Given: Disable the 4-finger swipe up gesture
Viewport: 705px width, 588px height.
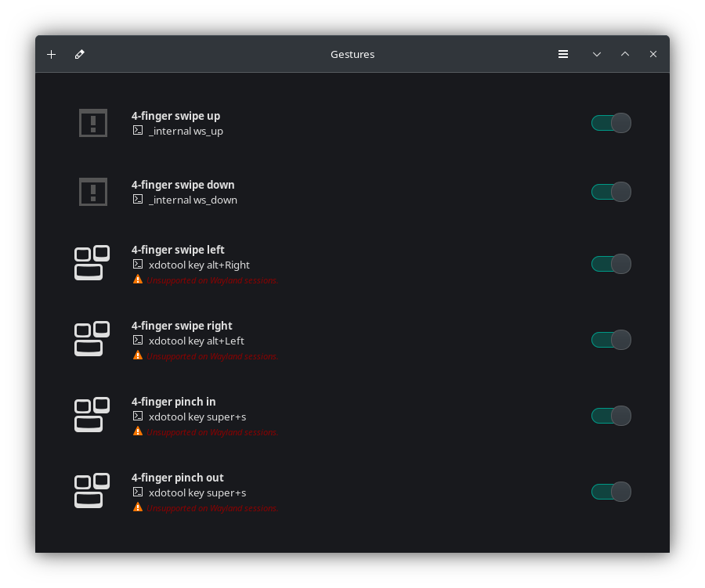Looking at the screenshot, I should 611,123.
